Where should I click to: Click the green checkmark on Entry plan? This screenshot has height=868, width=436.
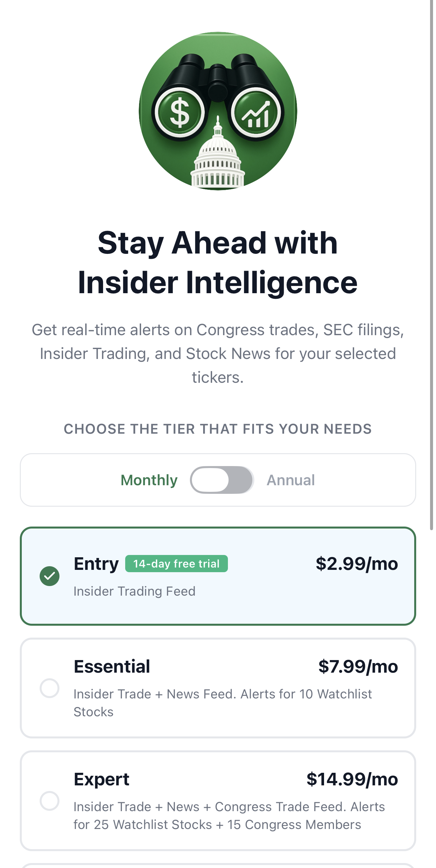click(49, 576)
